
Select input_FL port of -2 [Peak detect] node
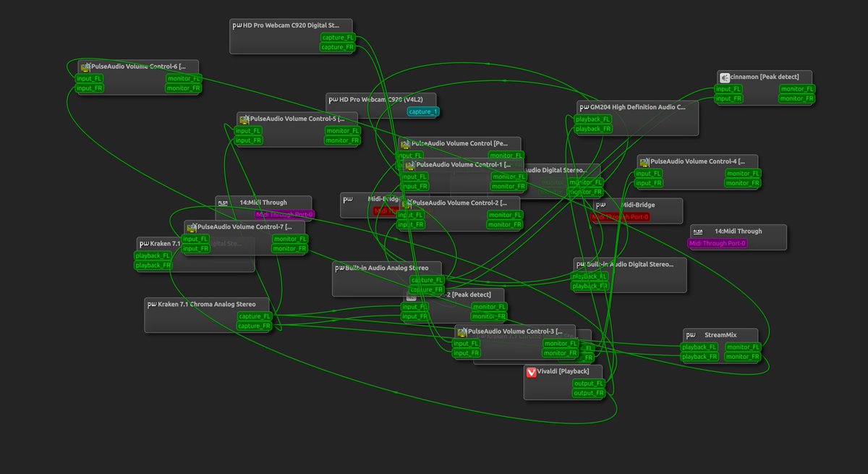coord(415,307)
